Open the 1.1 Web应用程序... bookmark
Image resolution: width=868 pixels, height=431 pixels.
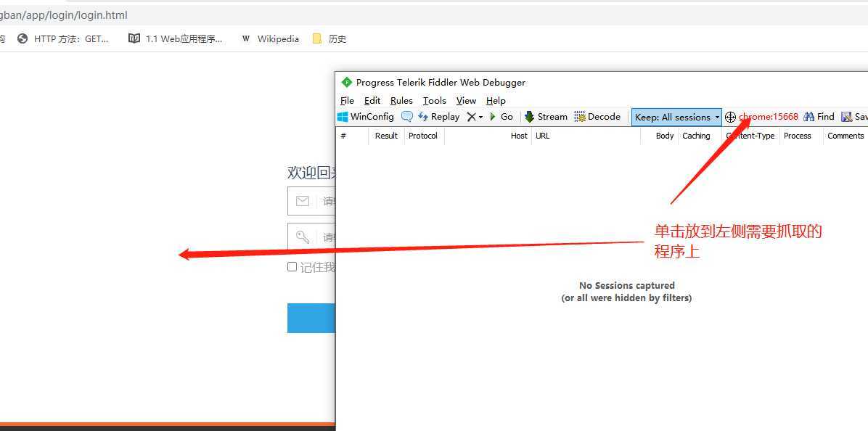(176, 38)
